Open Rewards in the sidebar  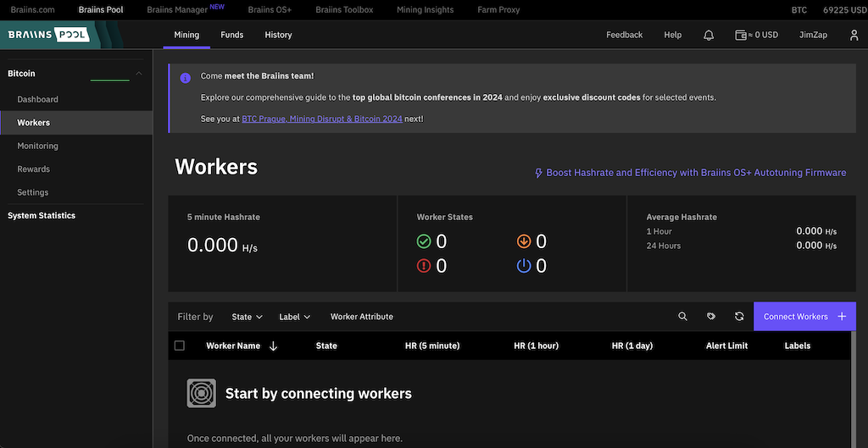[34, 169]
